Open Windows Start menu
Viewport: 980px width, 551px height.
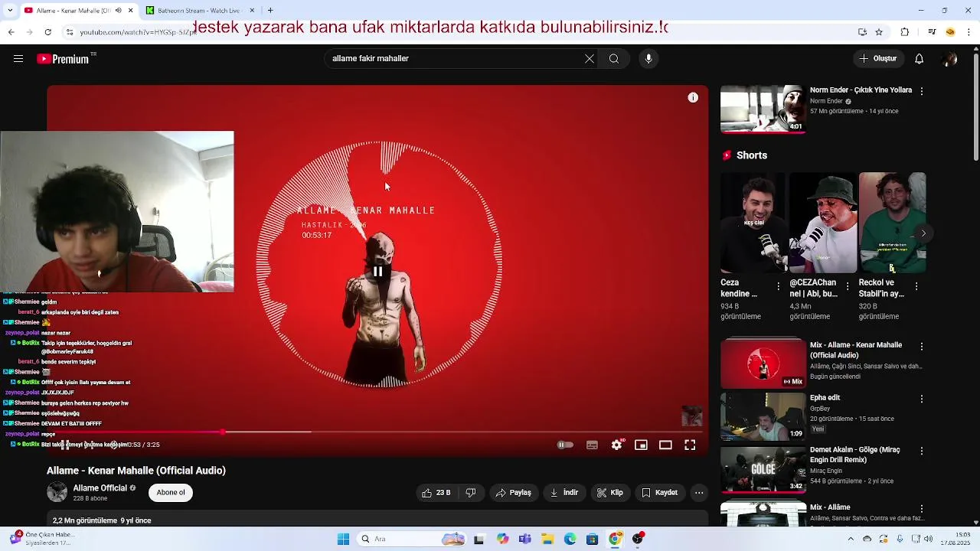[343, 540]
